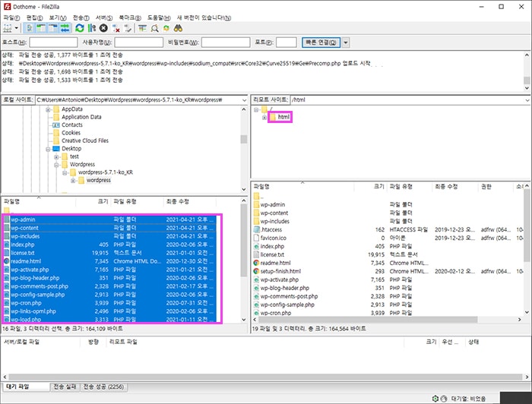Reconnect to last server icon
Image resolution: width=532 pixels, height=404 pixels.
coord(128,28)
